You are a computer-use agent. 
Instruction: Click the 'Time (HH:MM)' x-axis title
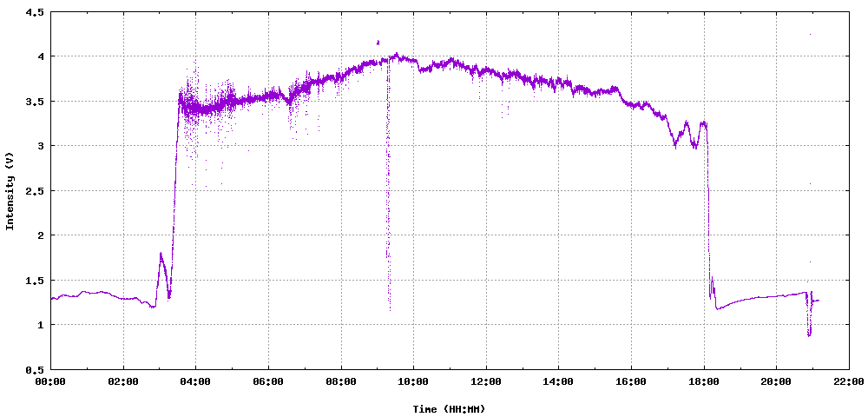point(449,409)
